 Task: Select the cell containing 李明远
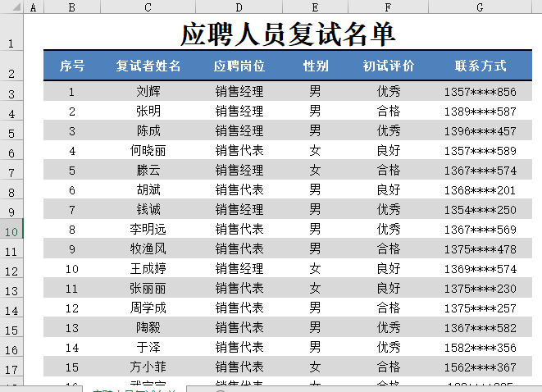[x=148, y=230]
